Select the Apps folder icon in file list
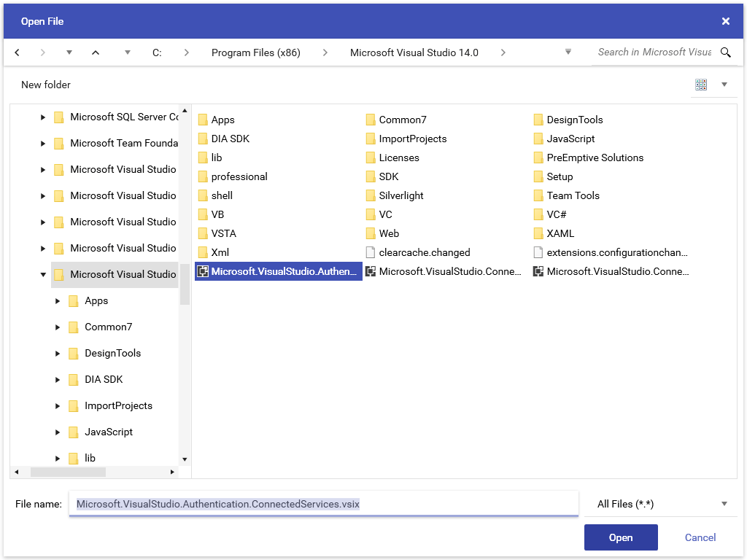This screenshot has width=747, height=560. (x=203, y=120)
